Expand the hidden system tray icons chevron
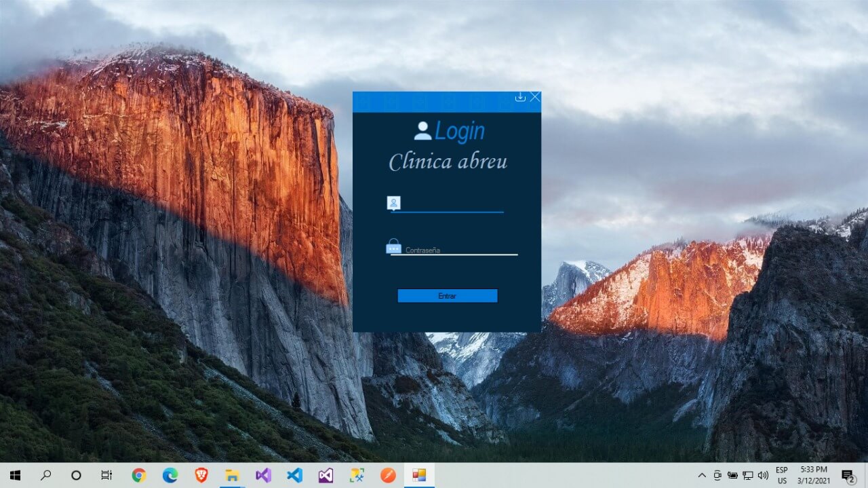This screenshot has width=868, height=488. click(x=701, y=475)
